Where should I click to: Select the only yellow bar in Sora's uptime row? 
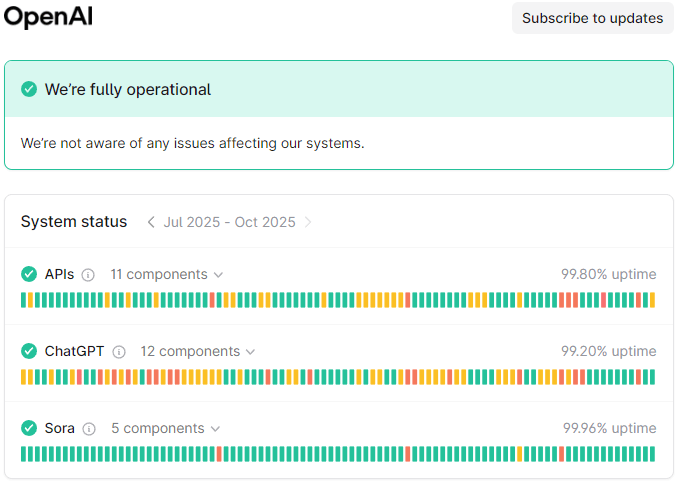(520, 454)
